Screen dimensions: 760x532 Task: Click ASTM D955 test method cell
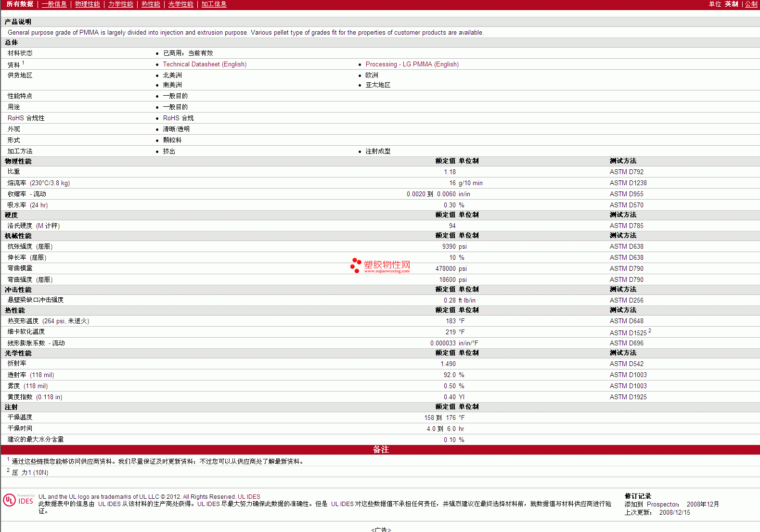tap(626, 194)
